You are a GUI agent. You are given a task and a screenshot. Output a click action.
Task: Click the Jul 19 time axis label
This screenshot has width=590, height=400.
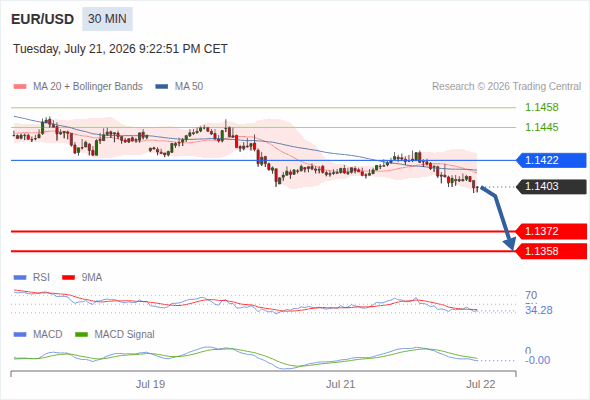point(150,384)
